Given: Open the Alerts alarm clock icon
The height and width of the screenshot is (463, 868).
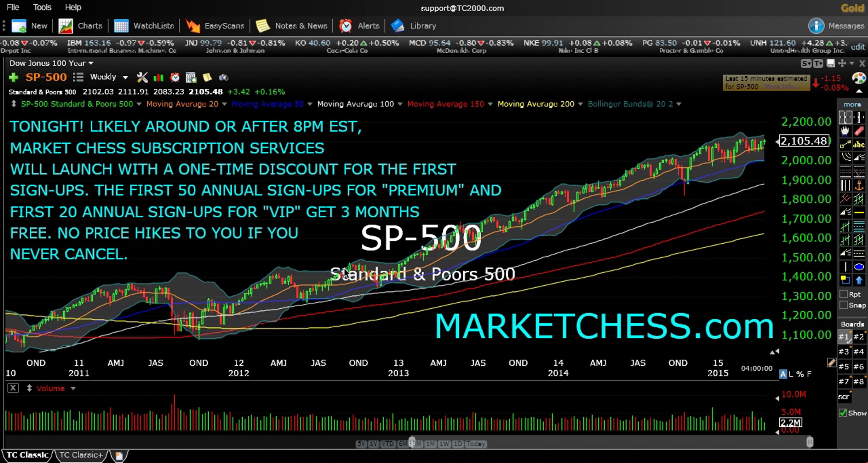Looking at the screenshot, I should coord(345,26).
